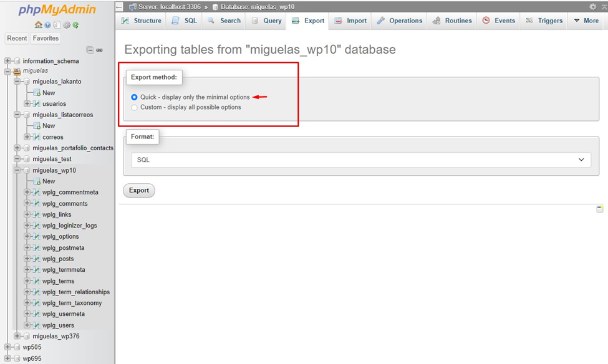
Task: Open the Routines tab
Action: [452, 21]
